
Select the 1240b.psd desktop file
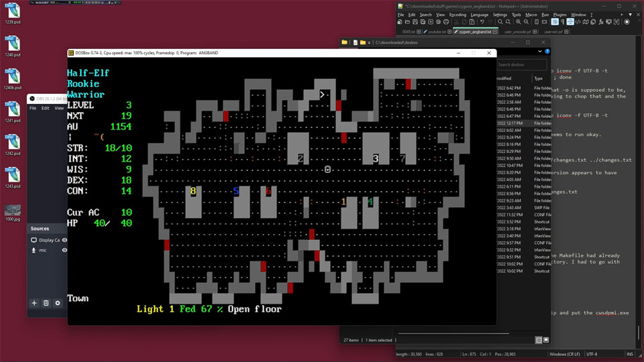click(13, 79)
